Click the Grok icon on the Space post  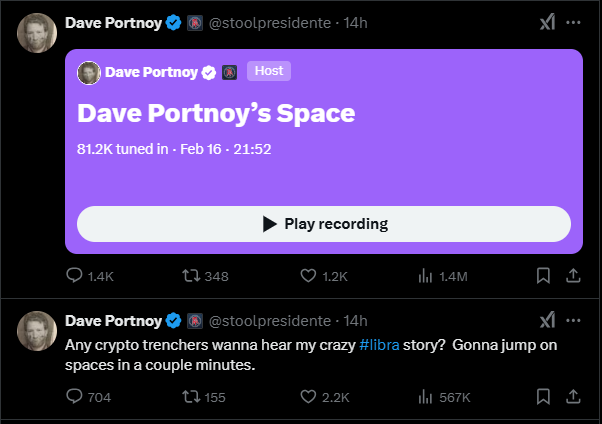pos(547,22)
